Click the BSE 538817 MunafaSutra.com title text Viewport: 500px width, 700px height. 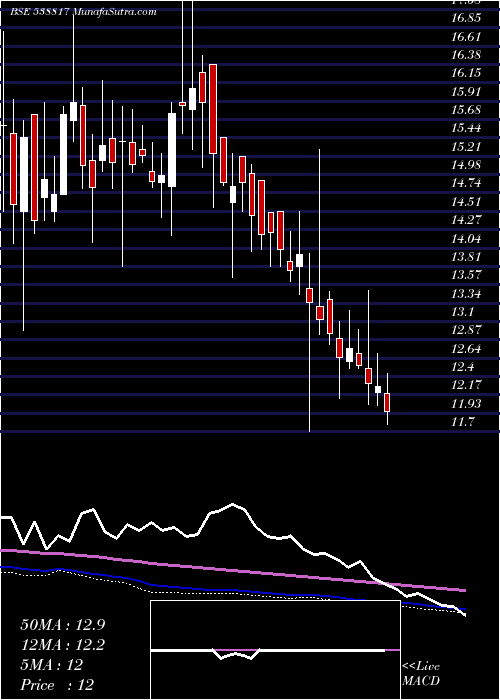pyautogui.click(x=83, y=12)
